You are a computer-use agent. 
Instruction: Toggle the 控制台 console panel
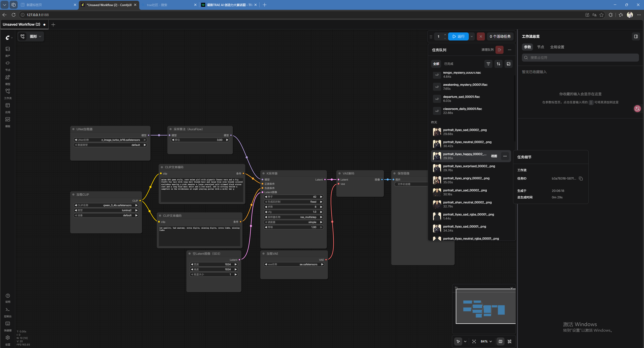(x=8, y=312)
